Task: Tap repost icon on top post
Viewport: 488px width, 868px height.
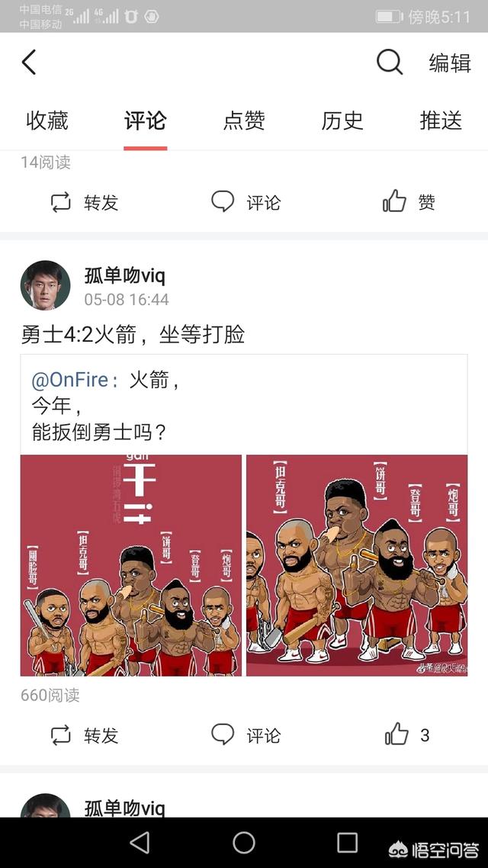Action: tap(60, 202)
